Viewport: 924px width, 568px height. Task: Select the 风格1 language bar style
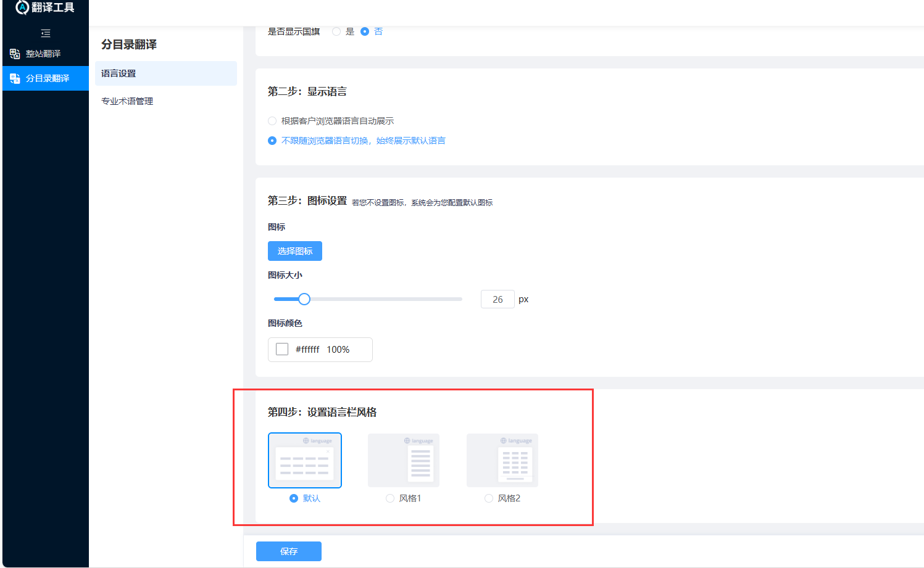pyautogui.click(x=389, y=498)
